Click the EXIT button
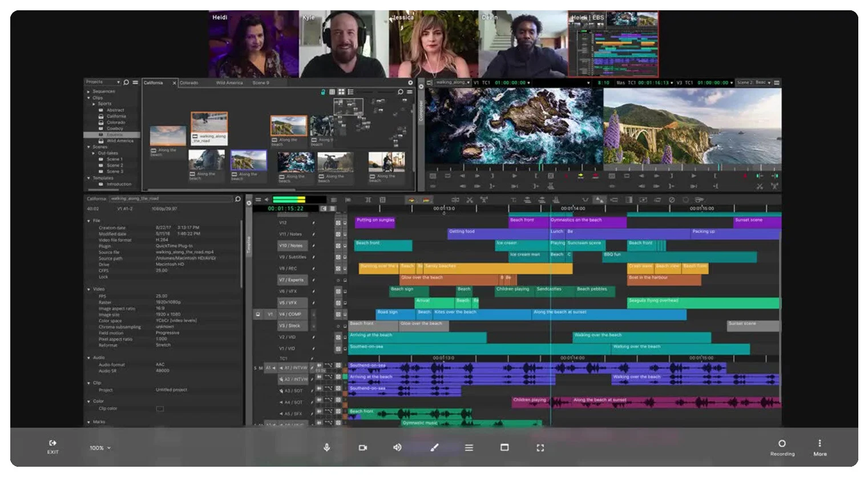The height and width of the screenshot is (477, 868). click(x=53, y=447)
